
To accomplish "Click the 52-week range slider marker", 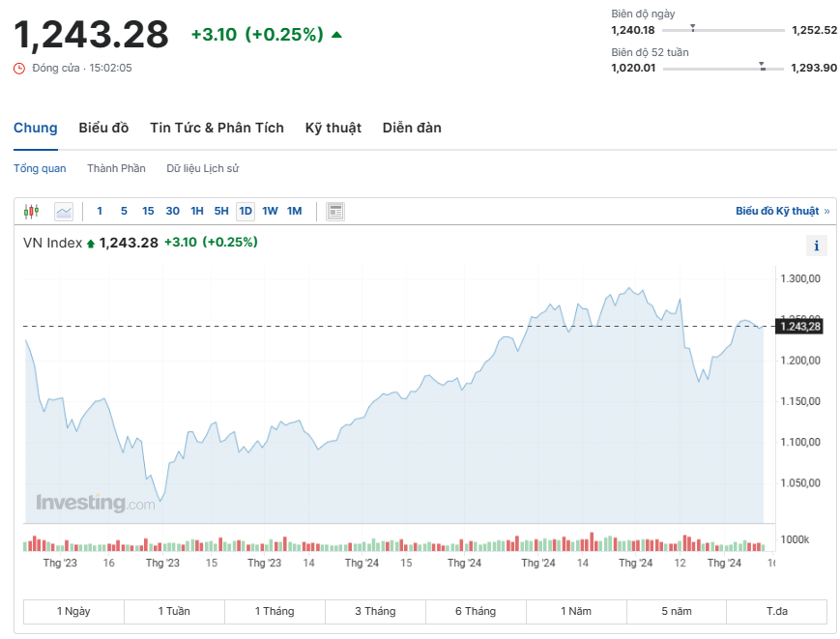I will click(762, 67).
